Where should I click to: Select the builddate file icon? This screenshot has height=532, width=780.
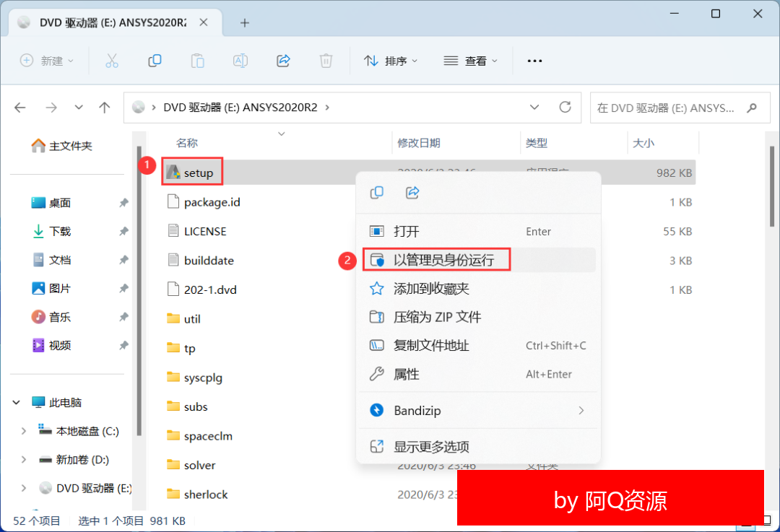pos(173,260)
